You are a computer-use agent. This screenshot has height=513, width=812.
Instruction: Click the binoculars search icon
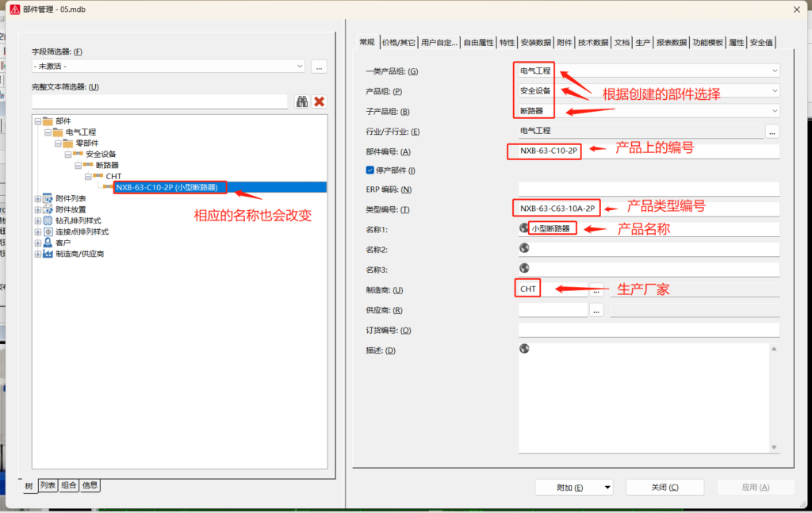tap(302, 101)
